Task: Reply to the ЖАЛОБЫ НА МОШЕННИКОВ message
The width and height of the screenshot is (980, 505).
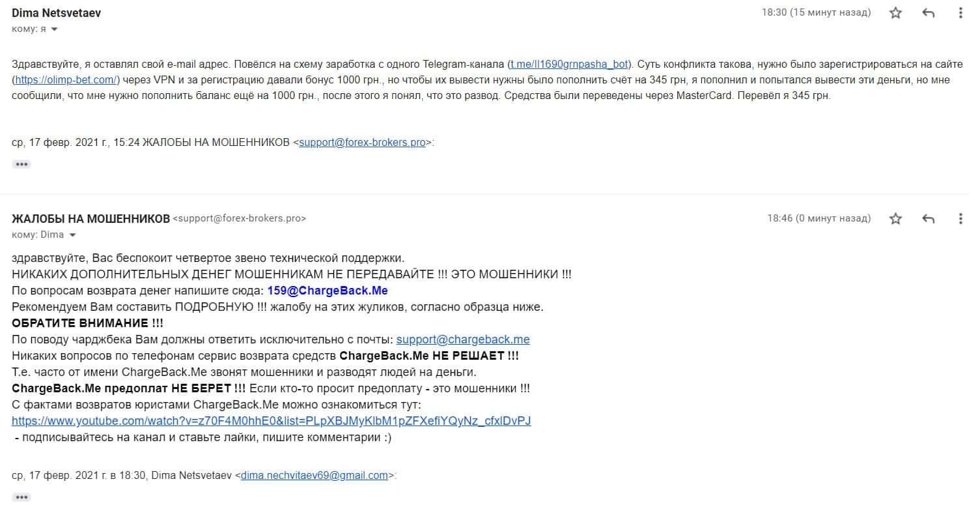Action: (929, 219)
